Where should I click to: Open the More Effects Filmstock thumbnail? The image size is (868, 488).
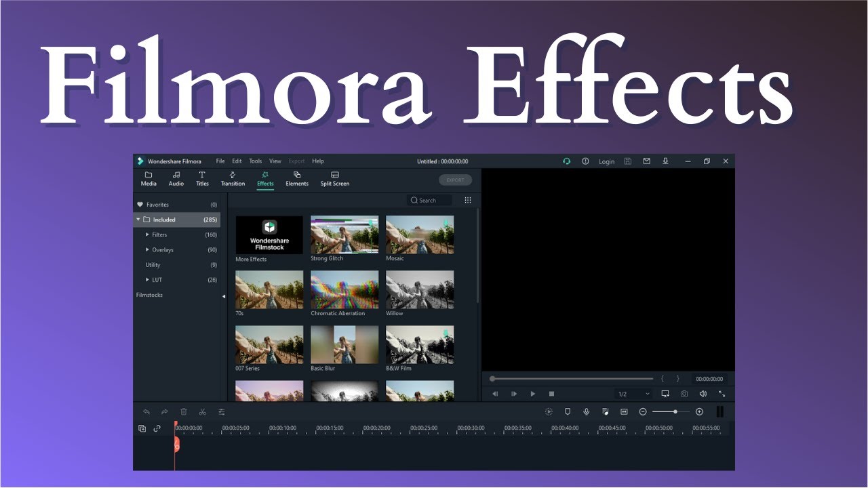click(269, 235)
